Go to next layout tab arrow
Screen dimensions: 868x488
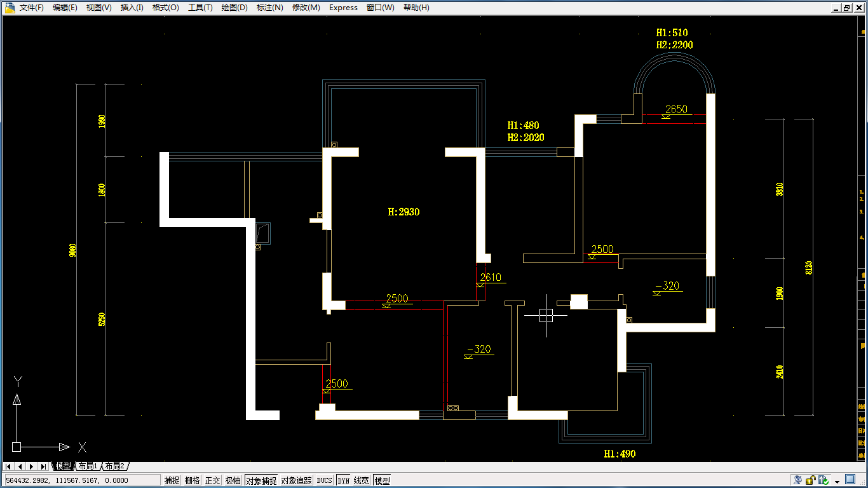31,466
